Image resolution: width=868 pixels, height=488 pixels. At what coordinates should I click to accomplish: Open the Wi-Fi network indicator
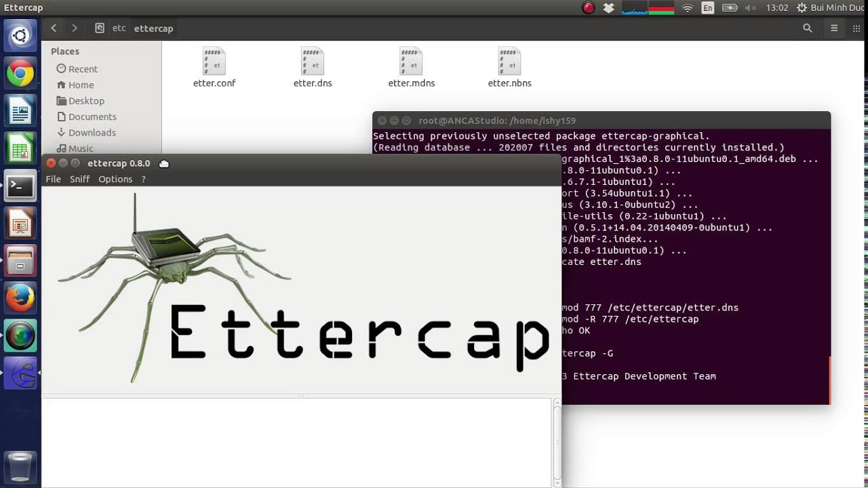pyautogui.click(x=687, y=7)
